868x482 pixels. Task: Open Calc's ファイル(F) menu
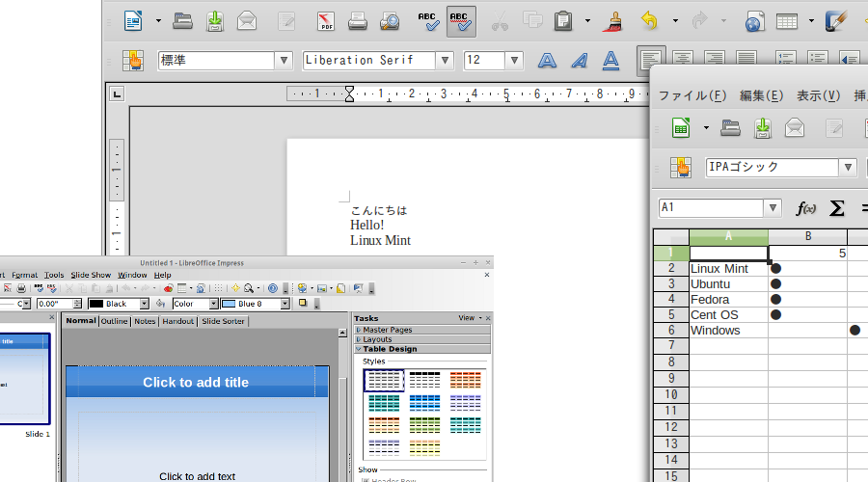tap(692, 95)
